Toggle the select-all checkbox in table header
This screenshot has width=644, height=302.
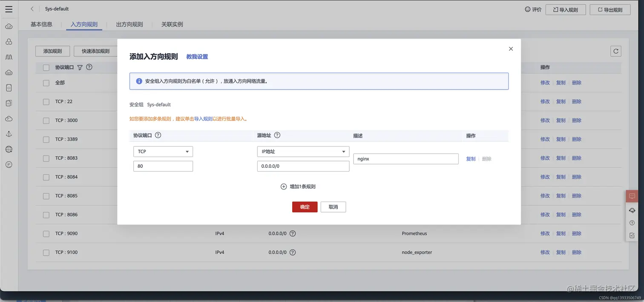tap(46, 67)
